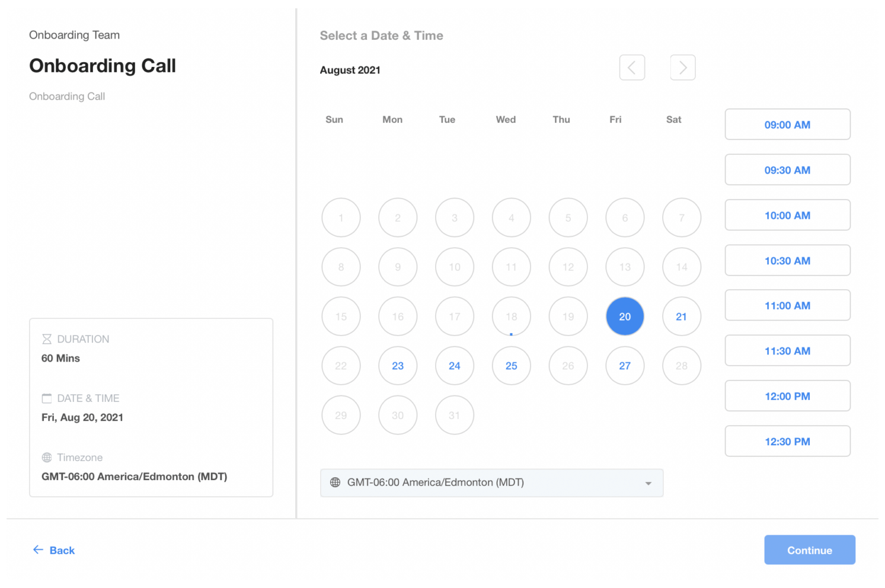The image size is (885, 588).
Task: Select the 12:30 PM time slot
Action: [x=787, y=442]
